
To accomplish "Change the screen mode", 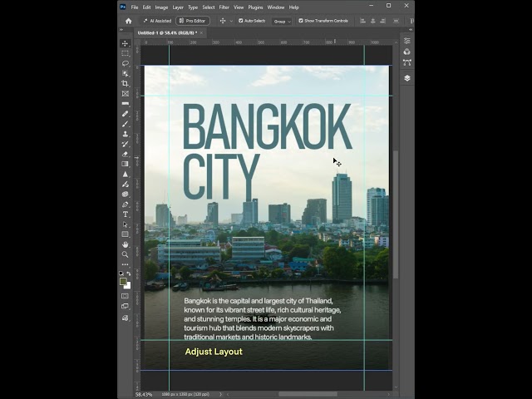I will [x=126, y=307].
